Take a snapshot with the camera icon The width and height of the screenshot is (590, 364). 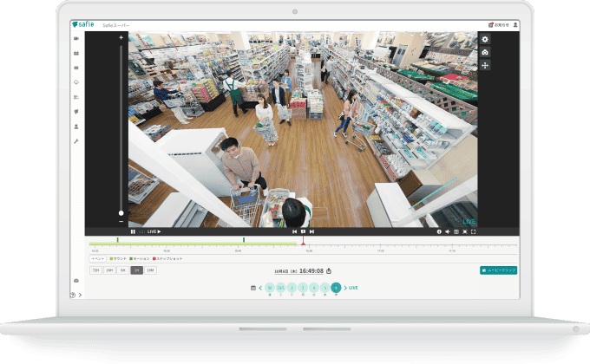484,52
